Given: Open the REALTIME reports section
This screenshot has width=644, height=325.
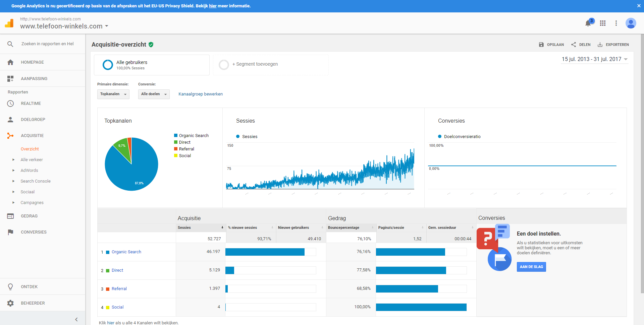Looking at the screenshot, I should (31, 104).
